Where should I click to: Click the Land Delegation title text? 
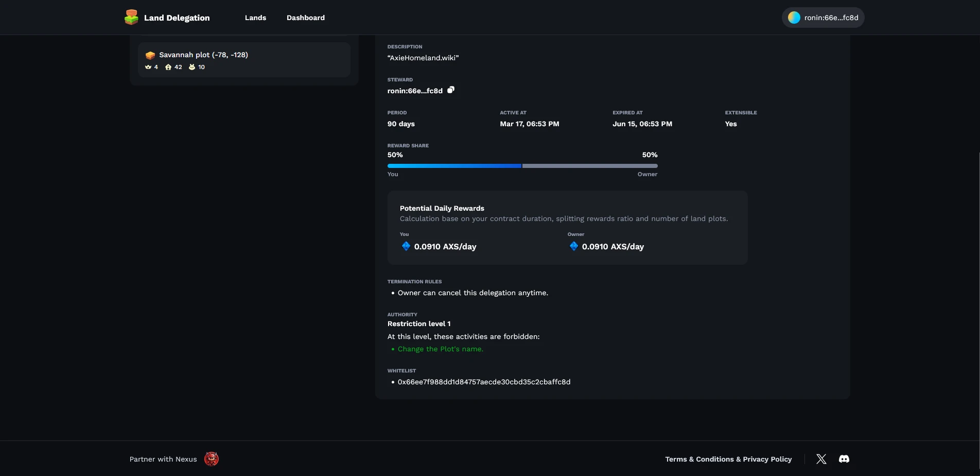(177, 18)
